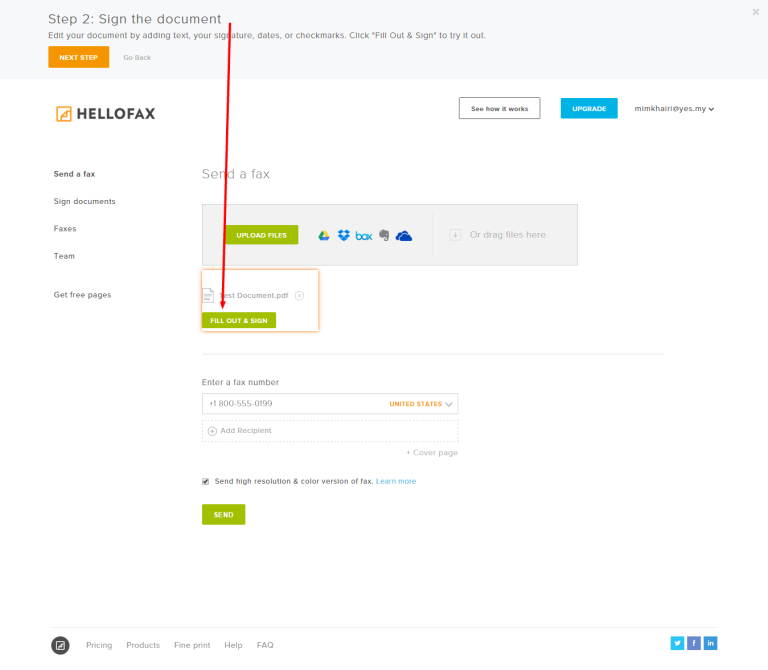This screenshot has width=768, height=670.
Task: Import file from Dropbox icon
Action: [344, 235]
